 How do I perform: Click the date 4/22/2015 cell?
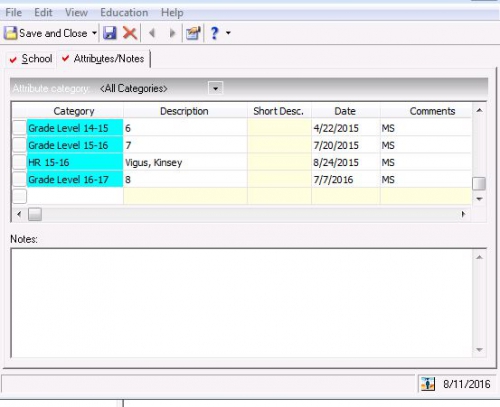click(346, 128)
